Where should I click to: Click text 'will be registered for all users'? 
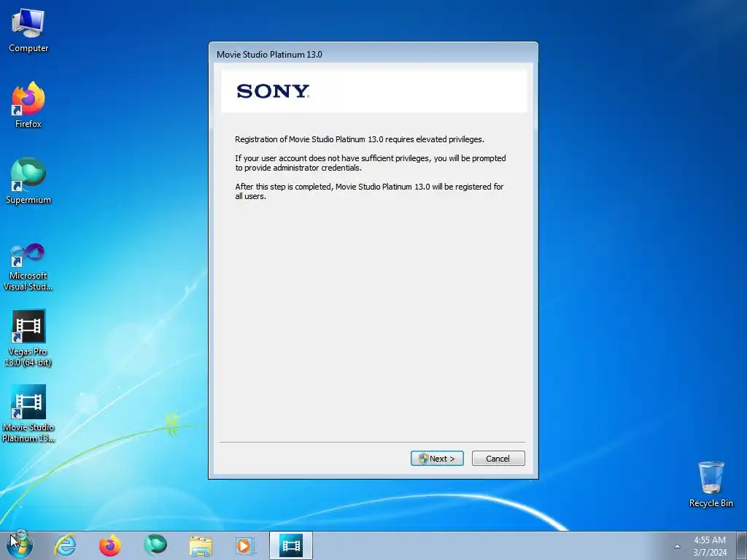(369, 192)
